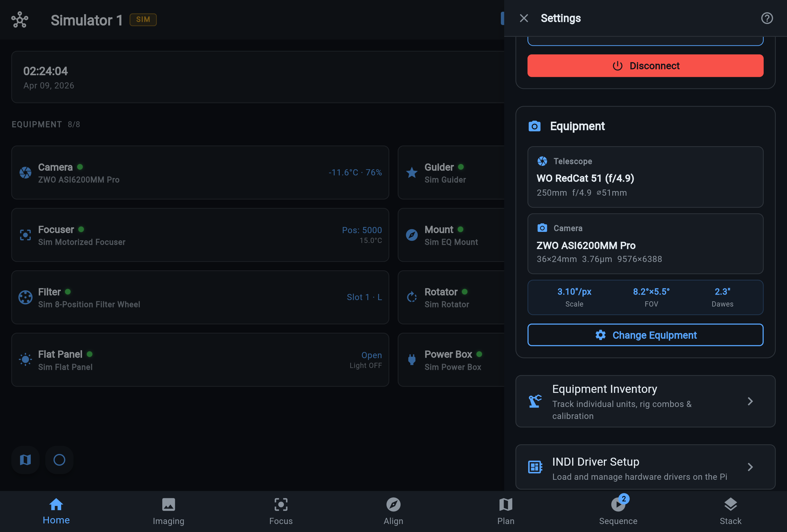This screenshot has height=532, width=787.
Task: Click the date Apr 09, 2026
Action: (x=49, y=86)
